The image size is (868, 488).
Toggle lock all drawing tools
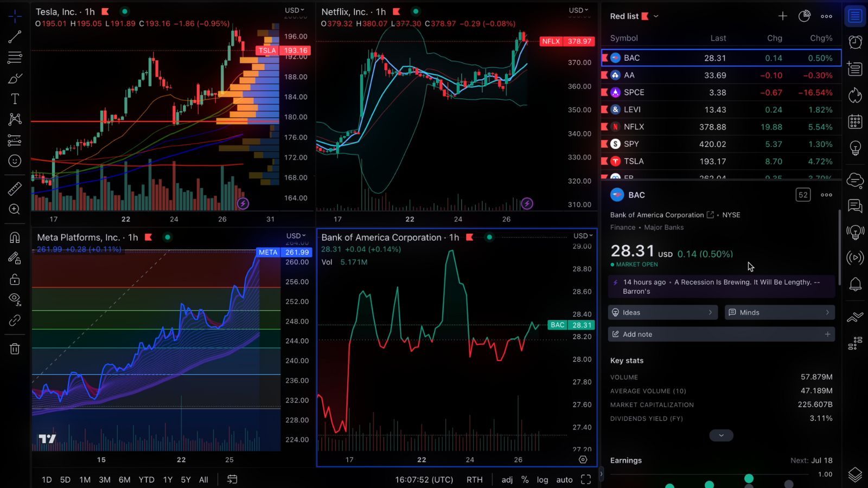15,279
